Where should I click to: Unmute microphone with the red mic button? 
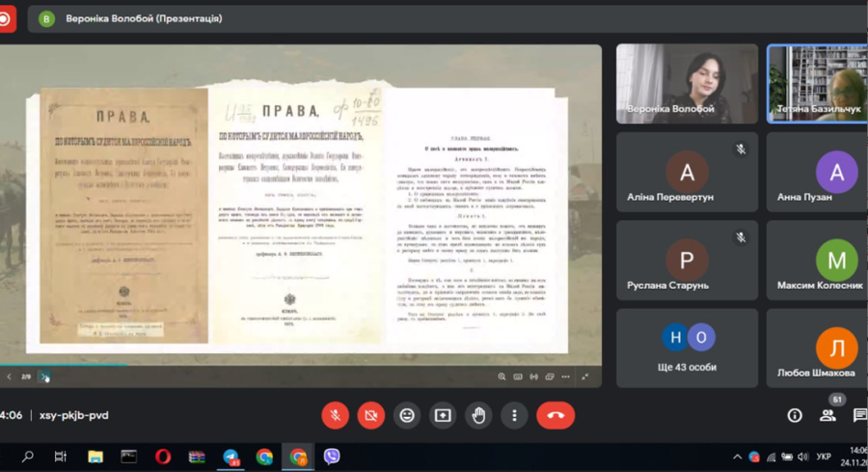tap(336, 415)
